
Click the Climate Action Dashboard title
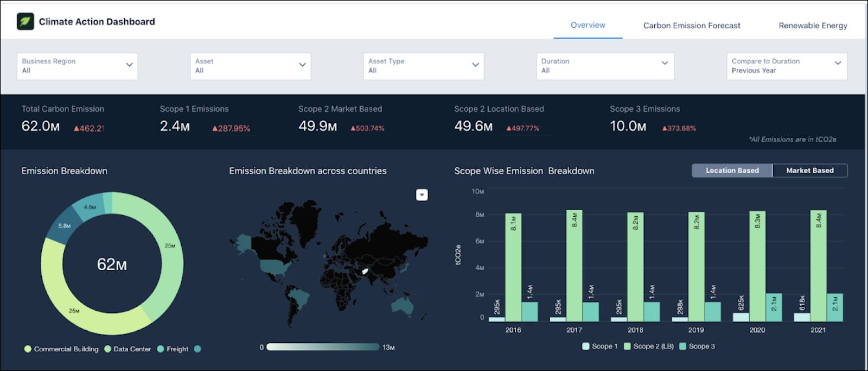(x=97, y=22)
